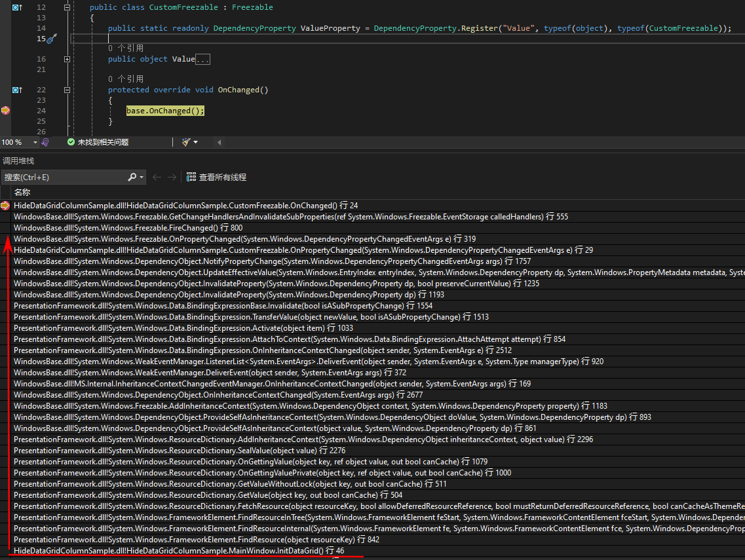
Task: Select Freezable.AddInheritanceContext 行 1183 frame
Action: 311,406
